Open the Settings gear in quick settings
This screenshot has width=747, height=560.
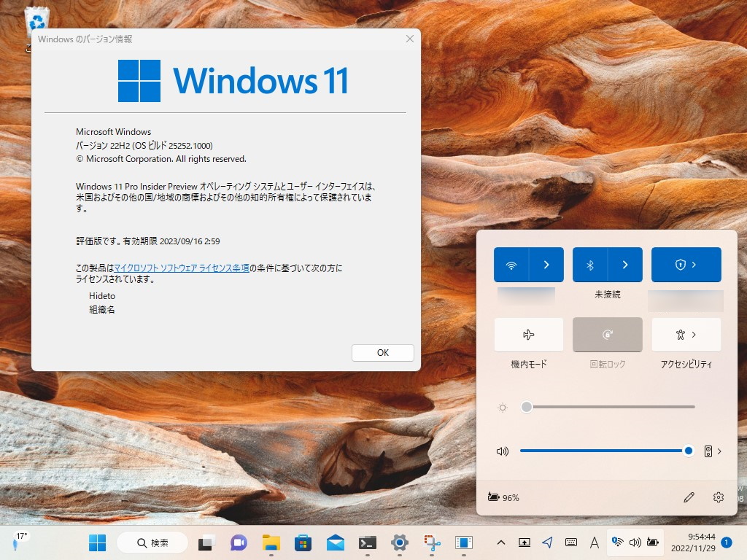coord(719,497)
